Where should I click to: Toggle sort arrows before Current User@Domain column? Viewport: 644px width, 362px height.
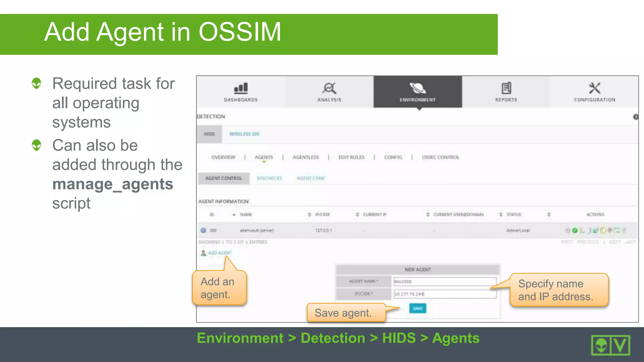pos(428,215)
